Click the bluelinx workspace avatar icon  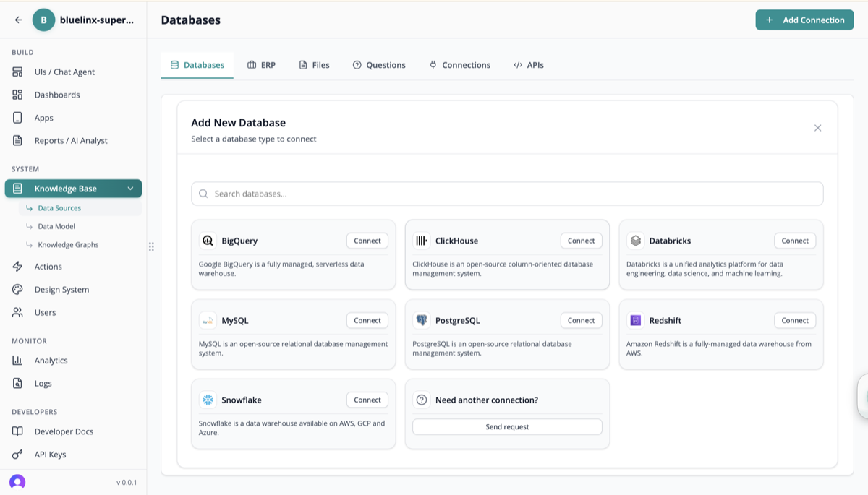coord(43,20)
